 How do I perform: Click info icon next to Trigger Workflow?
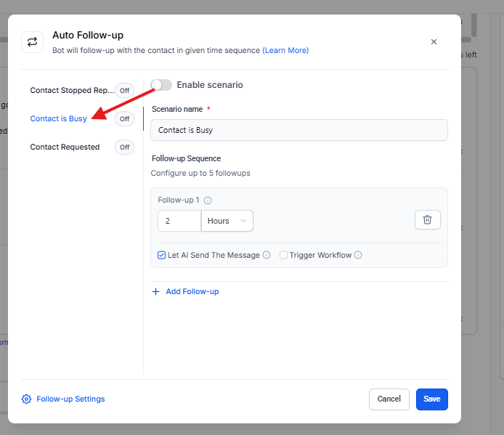(x=358, y=256)
